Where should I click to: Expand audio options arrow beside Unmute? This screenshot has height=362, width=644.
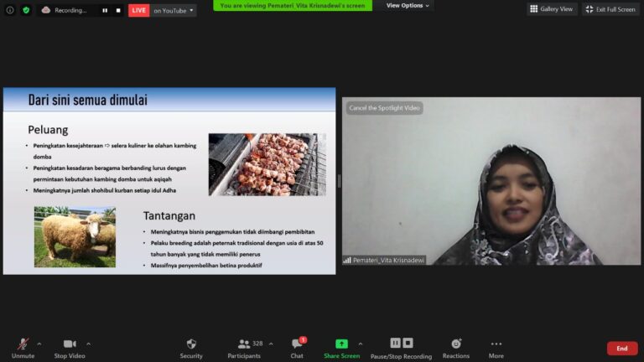click(39, 344)
